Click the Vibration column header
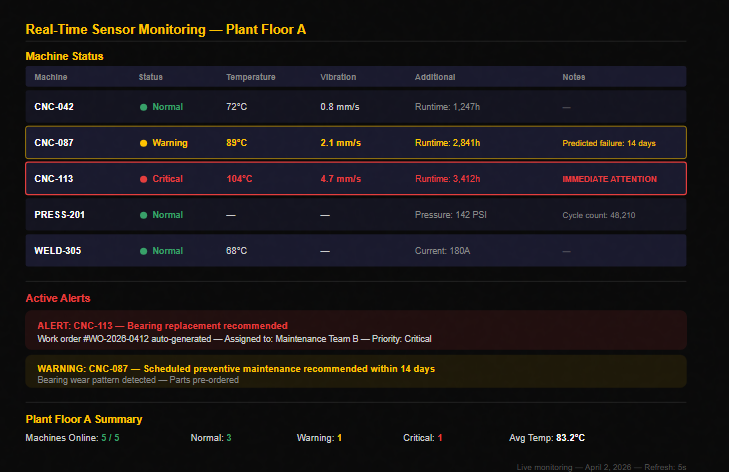This screenshot has width=729, height=472. (338, 77)
